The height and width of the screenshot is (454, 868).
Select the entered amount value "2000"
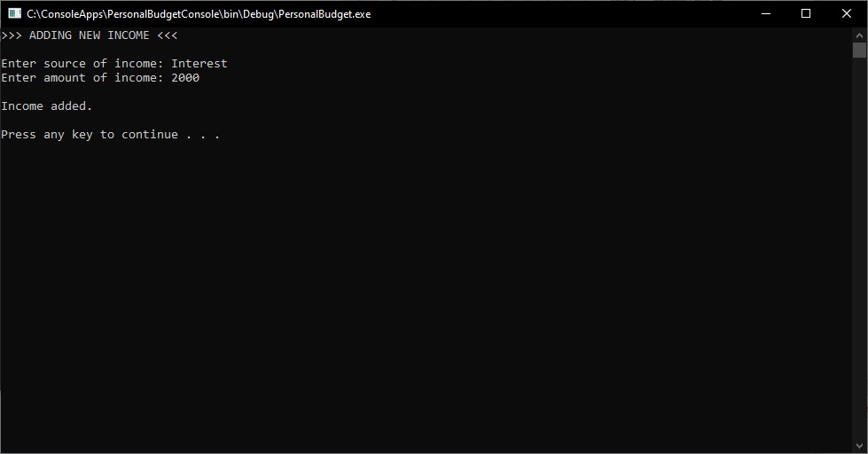[x=185, y=78]
